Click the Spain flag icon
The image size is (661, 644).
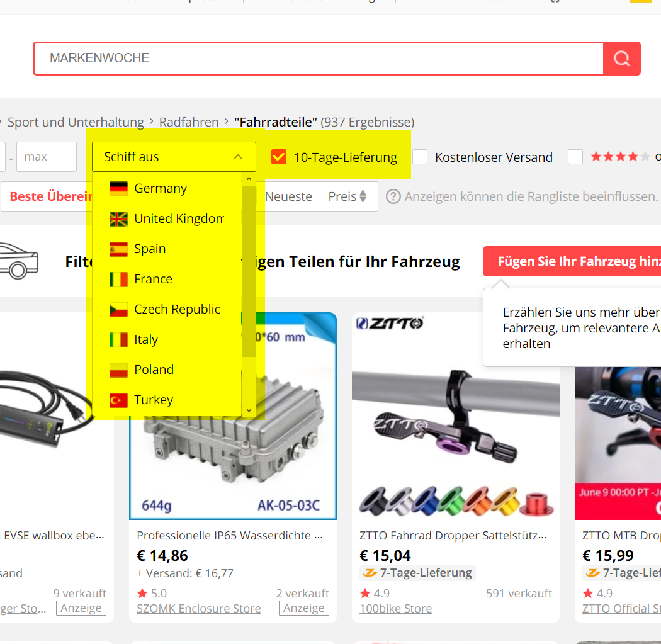click(118, 249)
